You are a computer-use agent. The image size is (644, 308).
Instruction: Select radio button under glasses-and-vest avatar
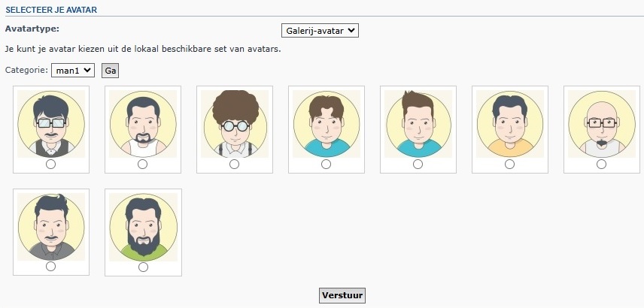tap(50, 164)
